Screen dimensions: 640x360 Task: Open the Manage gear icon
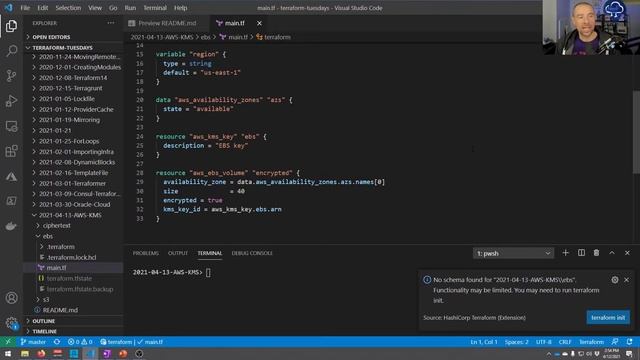point(11,323)
